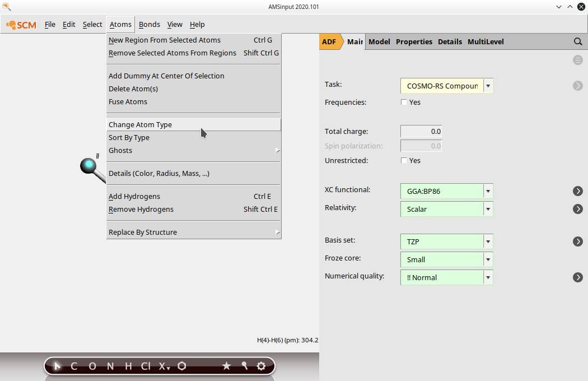588x381 pixels.
Task: Expand the Replace By Structure submenu
Action: tap(194, 233)
